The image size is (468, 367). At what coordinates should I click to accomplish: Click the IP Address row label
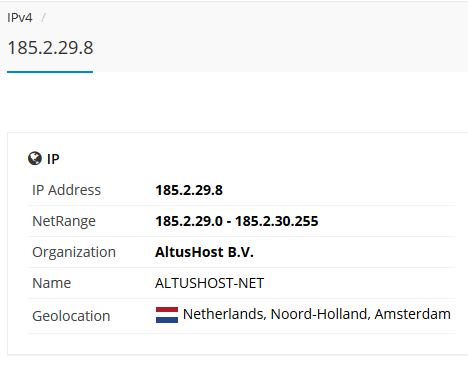click(66, 190)
